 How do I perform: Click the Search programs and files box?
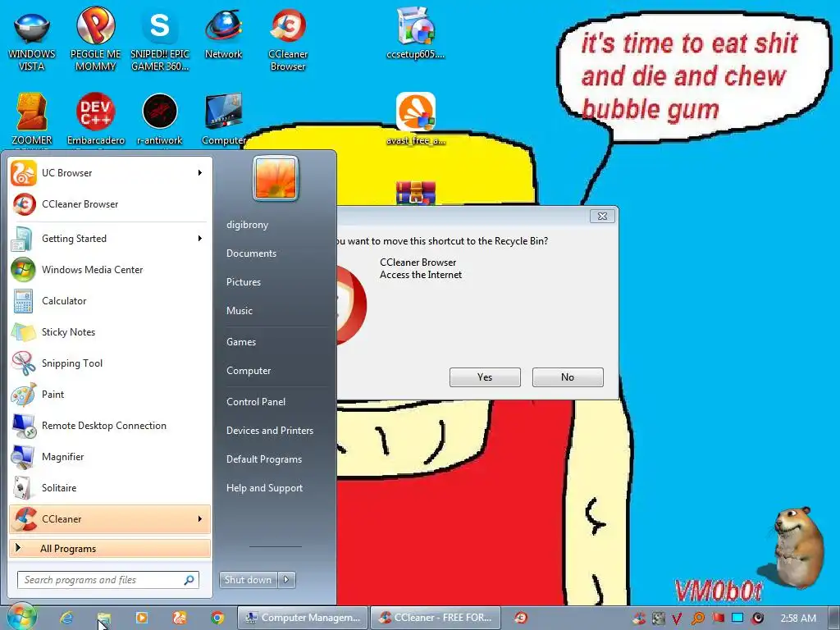click(108, 580)
